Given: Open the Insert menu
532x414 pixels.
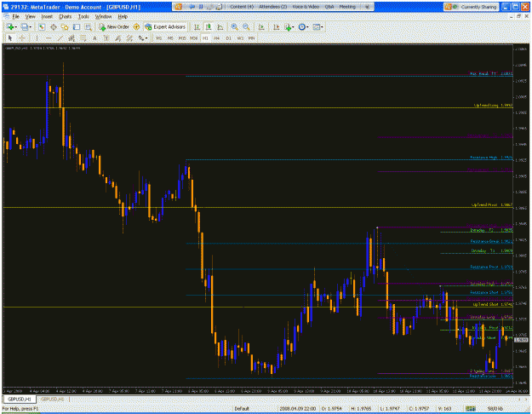Looking at the screenshot, I should (x=47, y=16).
